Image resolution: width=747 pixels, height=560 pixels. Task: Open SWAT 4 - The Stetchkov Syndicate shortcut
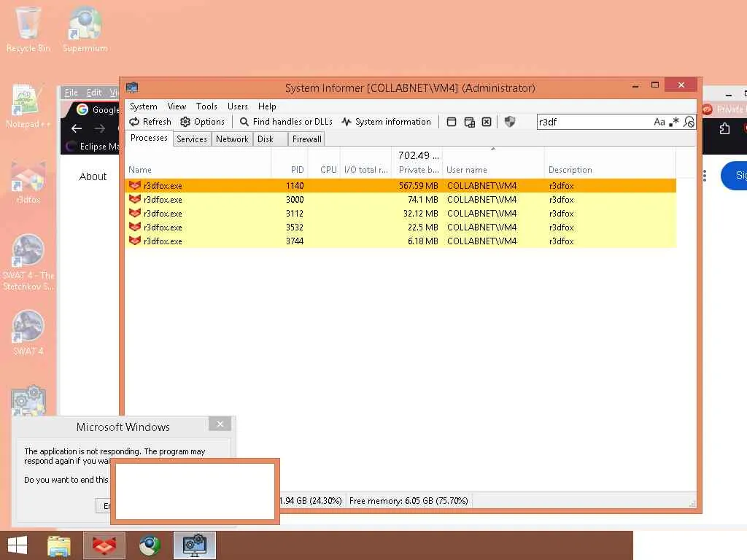coord(28,262)
